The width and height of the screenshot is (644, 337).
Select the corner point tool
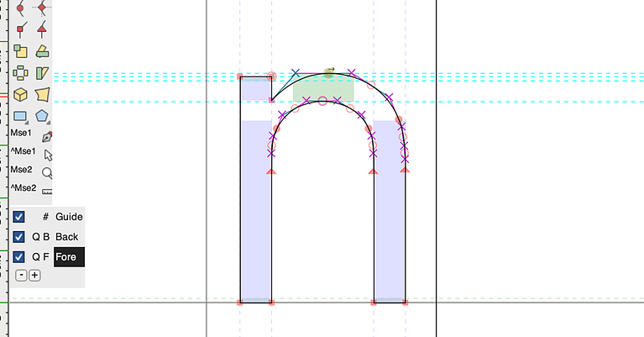tap(21, 29)
